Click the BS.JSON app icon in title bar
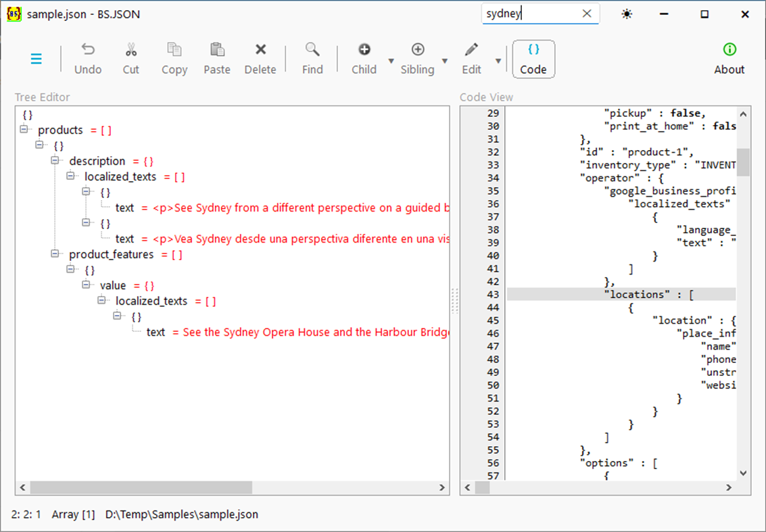The image size is (766, 532). click(x=14, y=14)
